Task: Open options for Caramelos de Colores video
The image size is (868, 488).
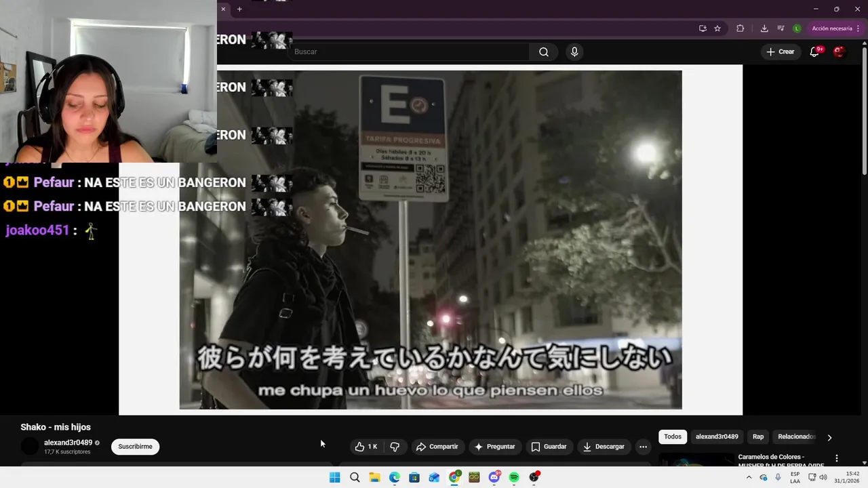Action: coord(837,459)
